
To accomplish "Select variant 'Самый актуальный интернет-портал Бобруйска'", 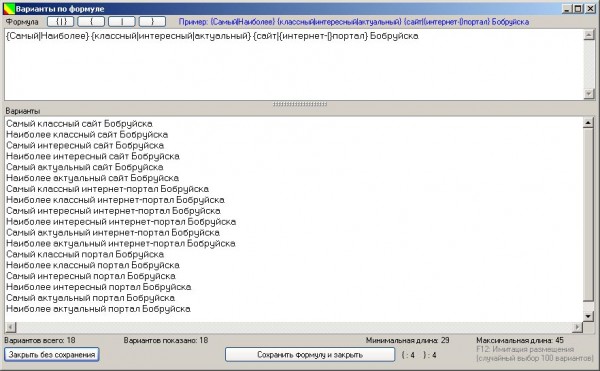I will point(113,233).
